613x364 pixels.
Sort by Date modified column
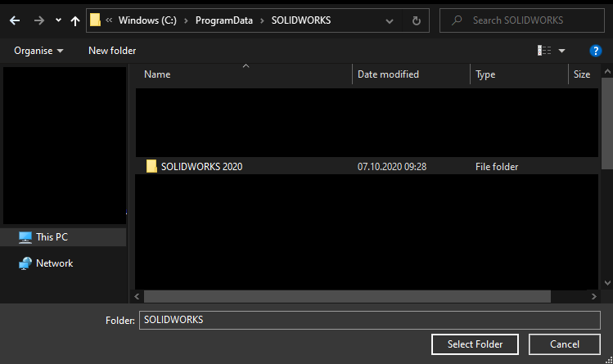pos(388,74)
